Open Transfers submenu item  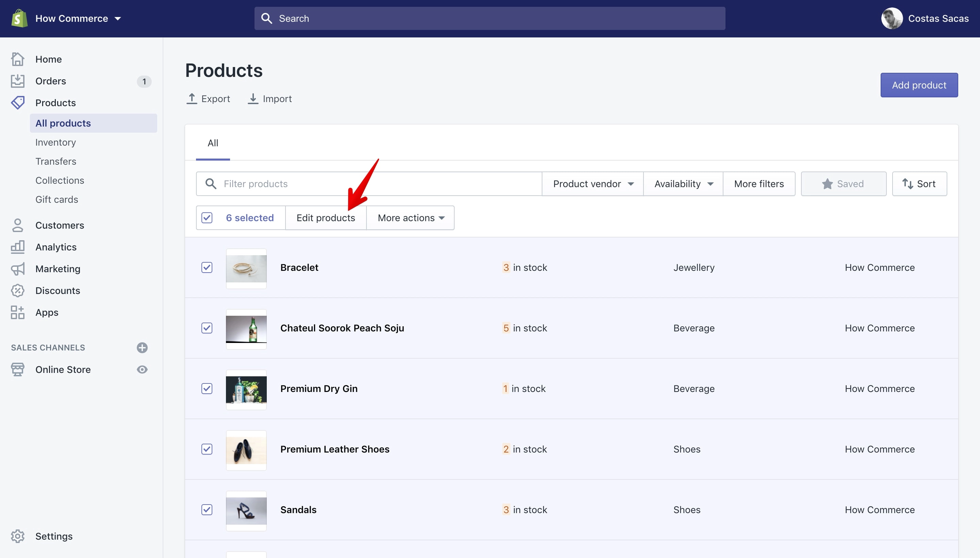tap(55, 161)
